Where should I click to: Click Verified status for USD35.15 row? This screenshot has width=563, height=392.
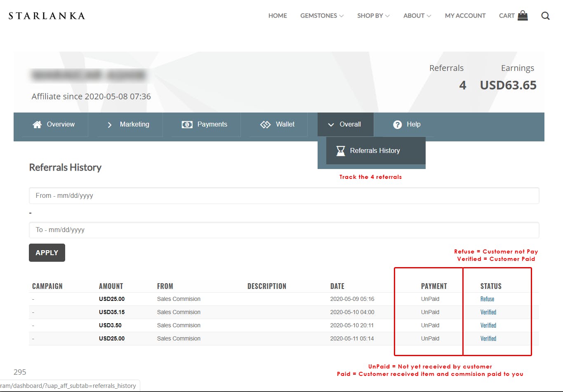coord(488,312)
